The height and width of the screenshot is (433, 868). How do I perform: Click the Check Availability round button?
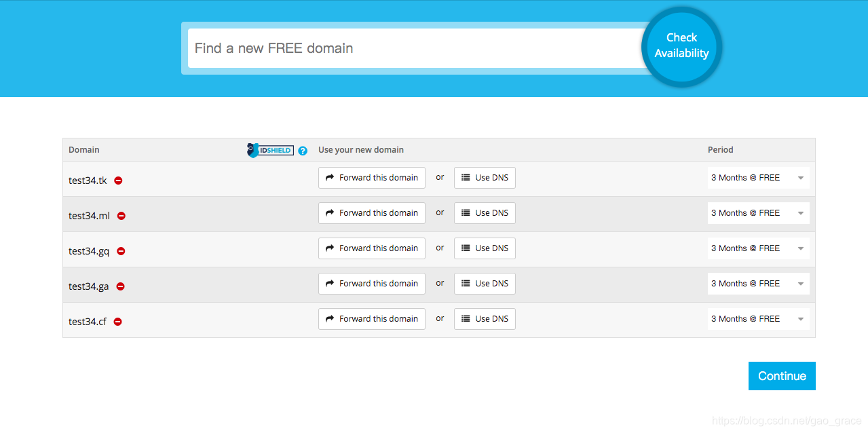(x=681, y=46)
